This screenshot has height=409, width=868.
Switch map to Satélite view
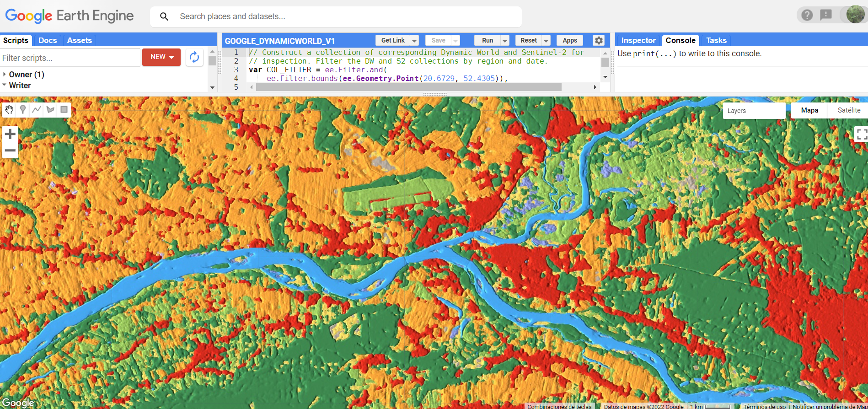(x=849, y=110)
